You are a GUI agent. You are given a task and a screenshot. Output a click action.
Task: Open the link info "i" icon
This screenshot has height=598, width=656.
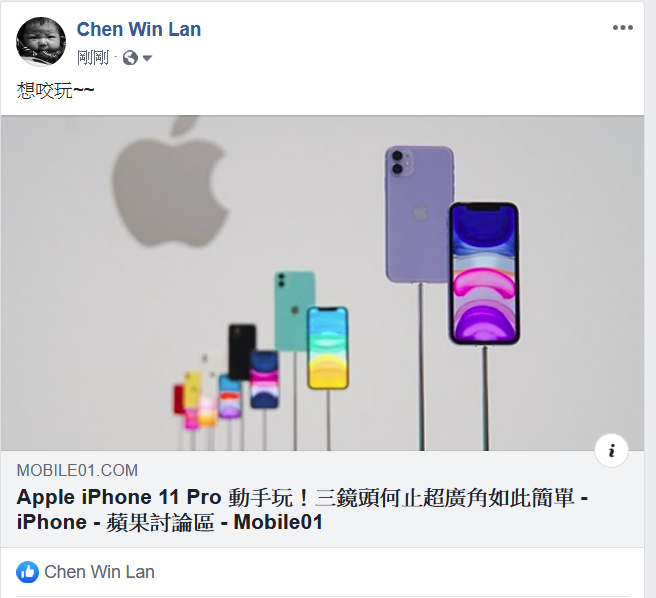point(611,451)
